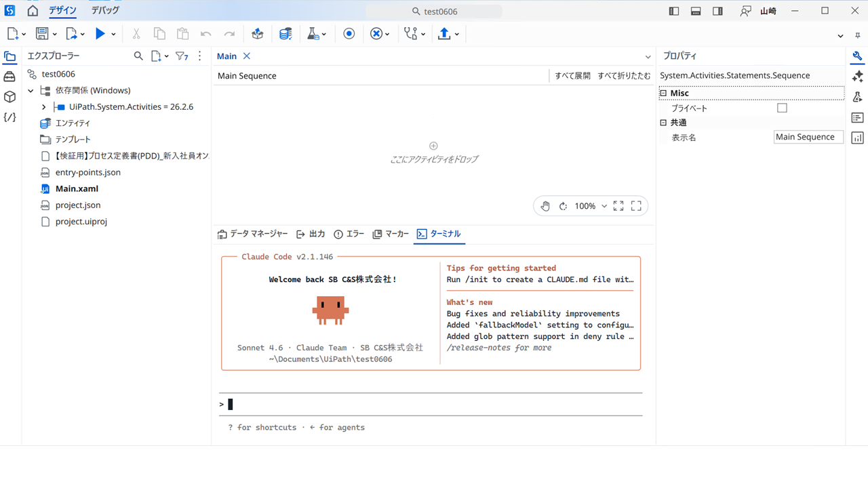Open the Autopilot sparkle panel icon

pos(858,76)
